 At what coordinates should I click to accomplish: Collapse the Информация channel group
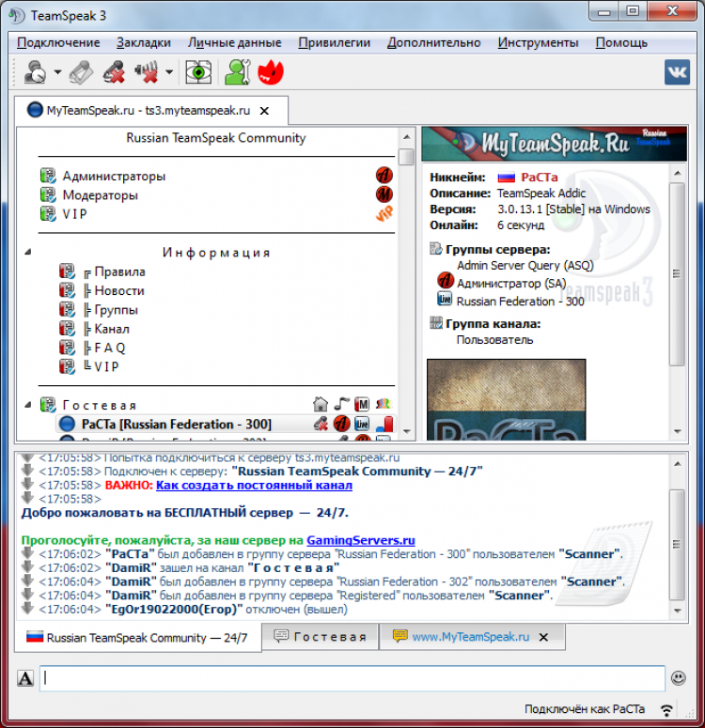coord(28,252)
